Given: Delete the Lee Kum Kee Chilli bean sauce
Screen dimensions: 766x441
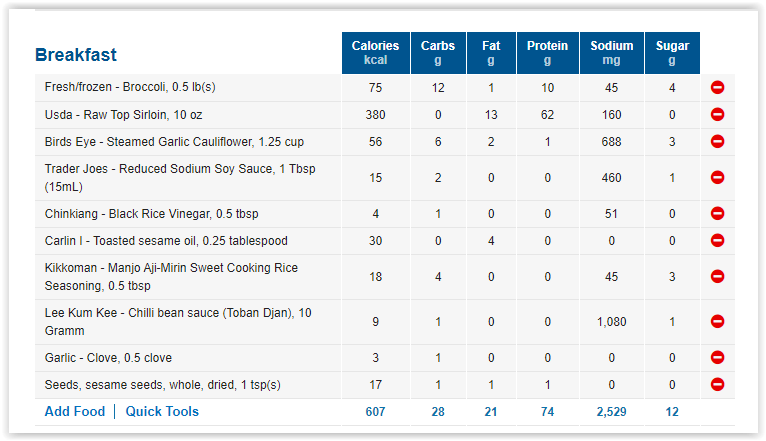Looking at the screenshot, I should [x=717, y=321].
